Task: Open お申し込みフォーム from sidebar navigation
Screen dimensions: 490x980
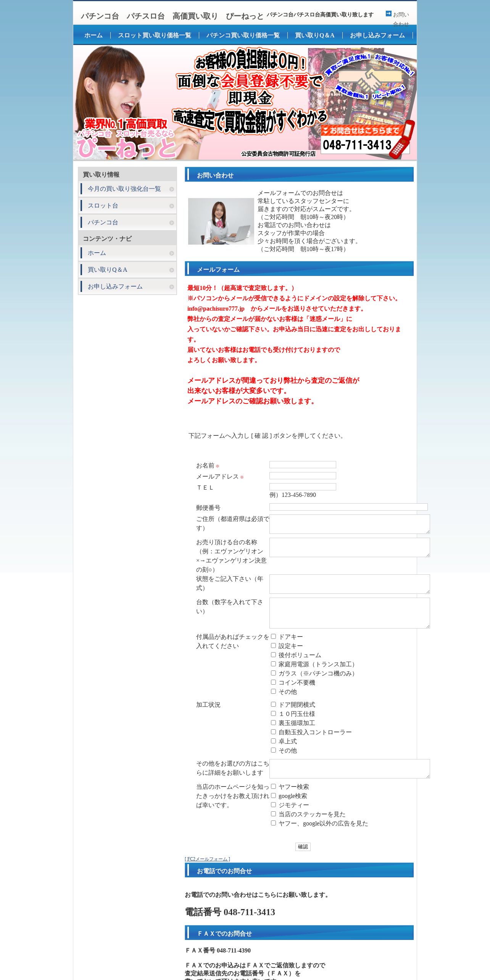Action: pos(115,287)
